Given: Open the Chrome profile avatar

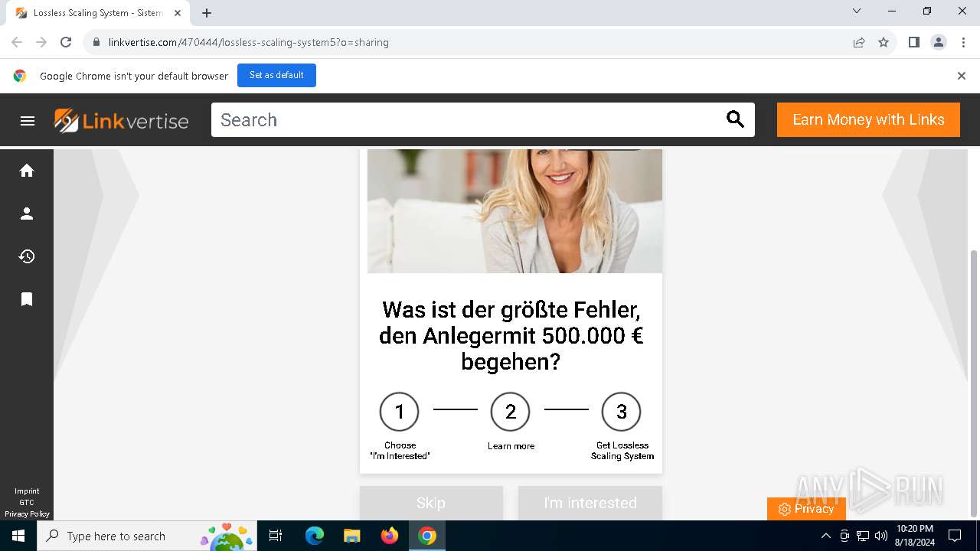Looking at the screenshot, I should [939, 42].
